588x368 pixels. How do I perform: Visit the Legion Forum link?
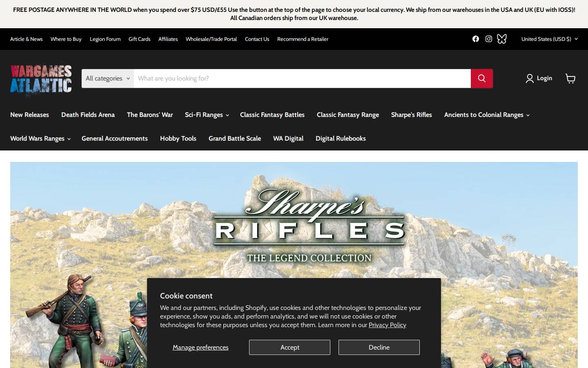(105, 39)
